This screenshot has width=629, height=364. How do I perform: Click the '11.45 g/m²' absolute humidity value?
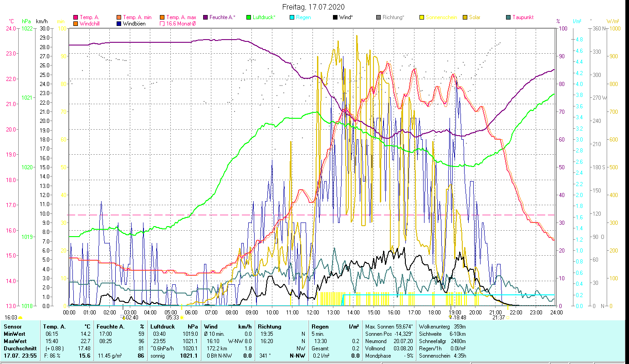pos(111,356)
